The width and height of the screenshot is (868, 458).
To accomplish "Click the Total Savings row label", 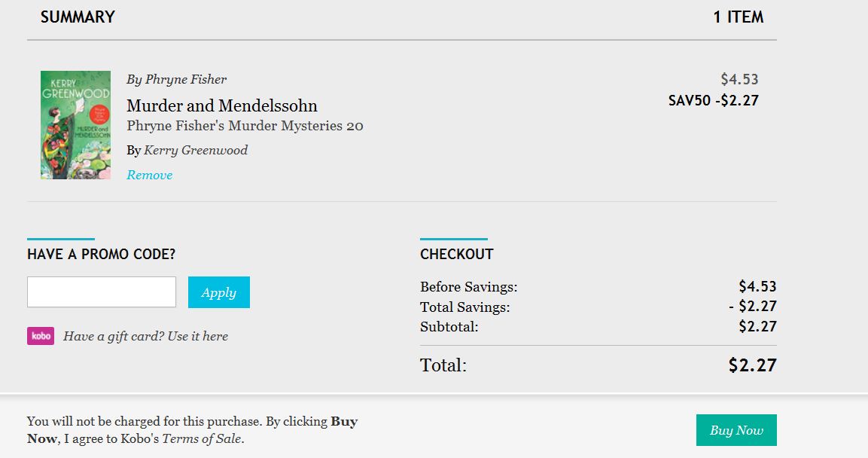I will click(464, 307).
